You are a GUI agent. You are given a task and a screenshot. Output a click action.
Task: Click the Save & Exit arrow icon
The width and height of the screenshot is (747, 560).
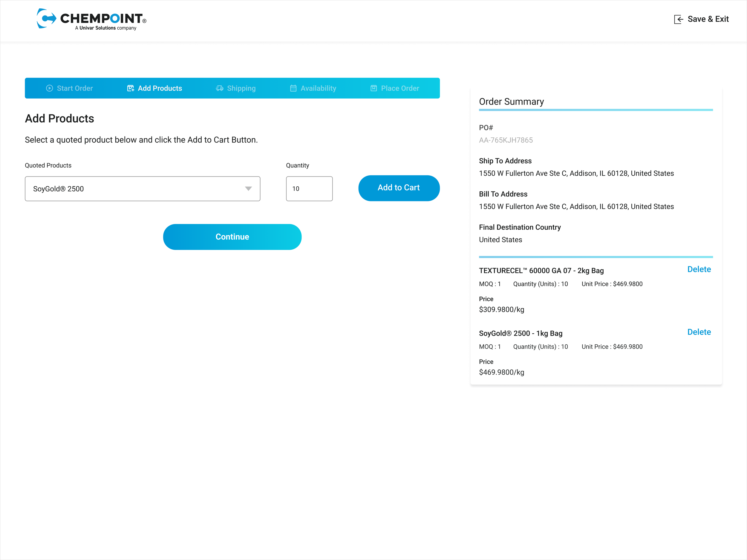tap(679, 19)
